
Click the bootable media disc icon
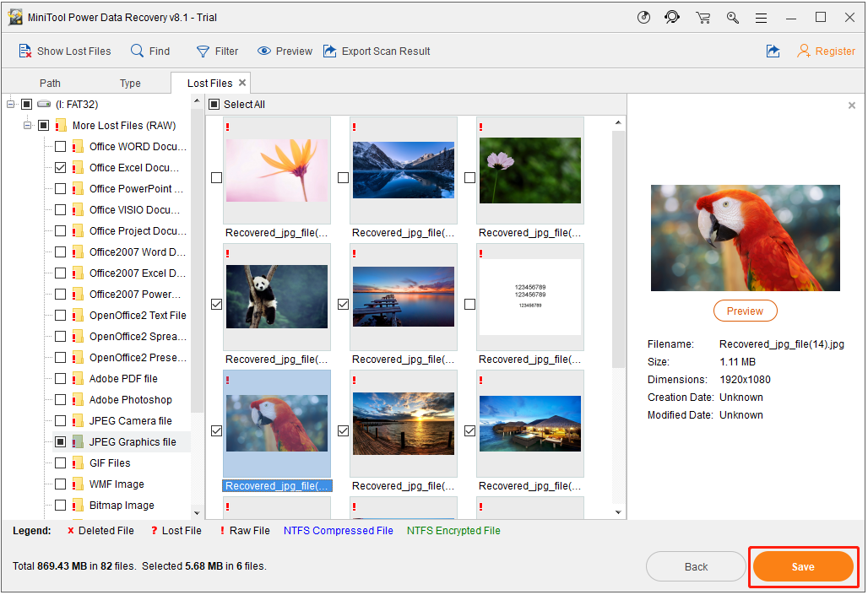coord(643,17)
